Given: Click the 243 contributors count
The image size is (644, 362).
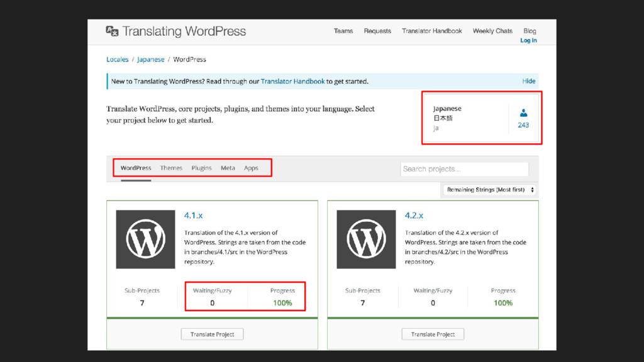Looking at the screenshot, I should click(x=523, y=125).
